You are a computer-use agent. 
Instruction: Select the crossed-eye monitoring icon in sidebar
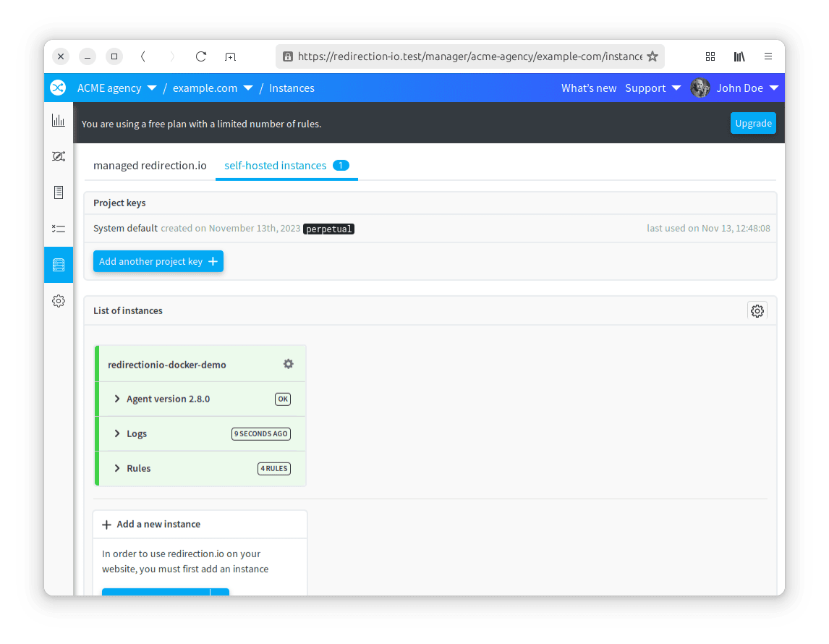coord(59,156)
